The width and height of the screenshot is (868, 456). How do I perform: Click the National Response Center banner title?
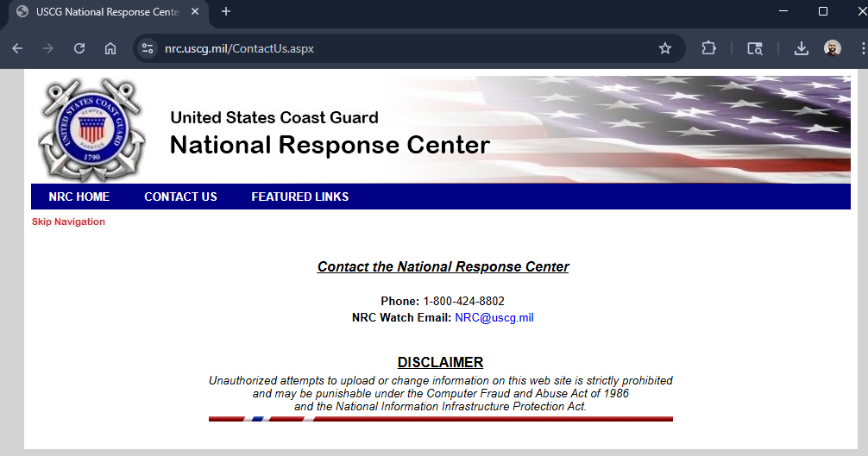pos(330,146)
